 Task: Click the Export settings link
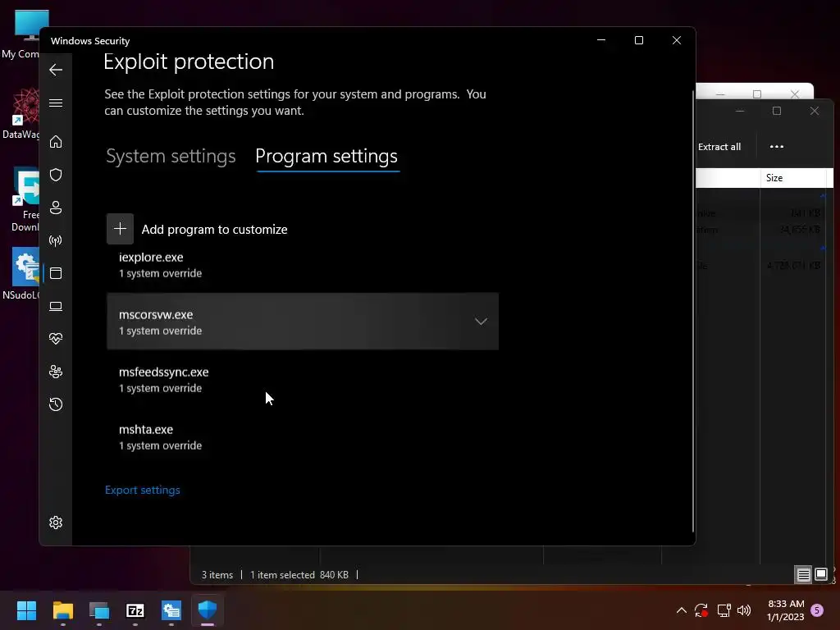coord(143,491)
